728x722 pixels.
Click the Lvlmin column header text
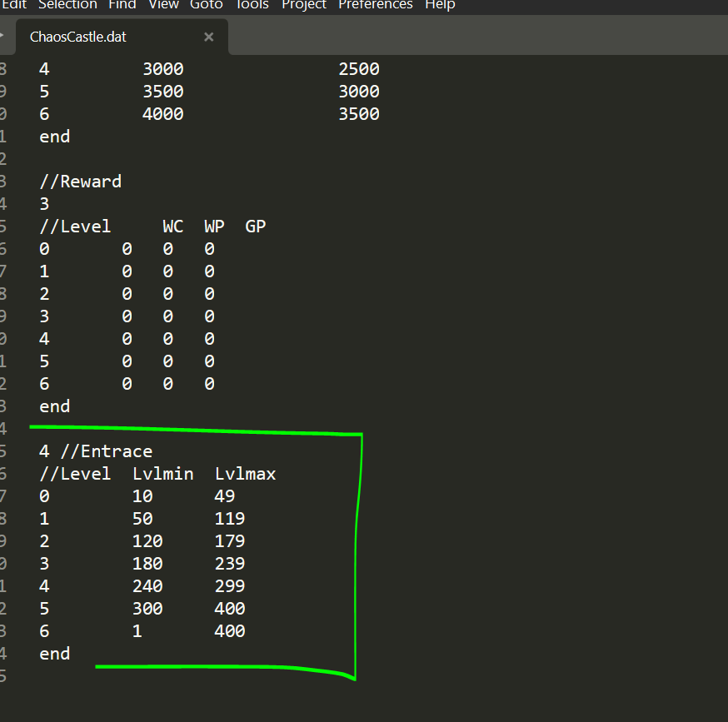162,474
